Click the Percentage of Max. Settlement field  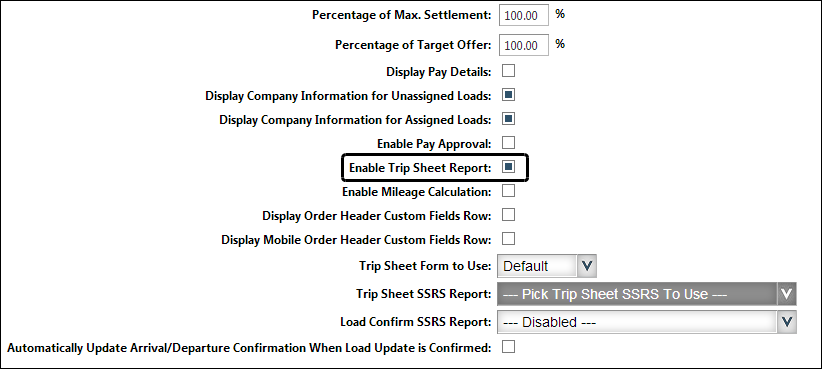pyautogui.click(x=523, y=15)
